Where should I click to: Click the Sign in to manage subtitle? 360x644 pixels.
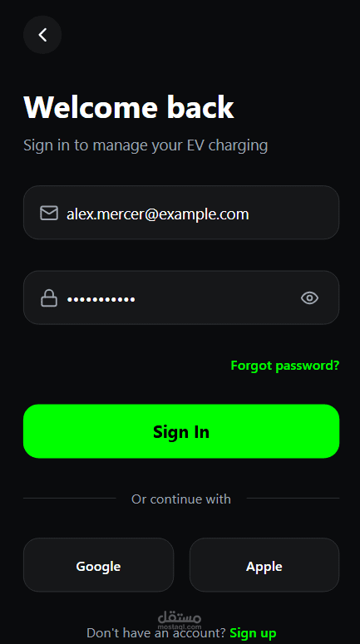coord(145,145)
